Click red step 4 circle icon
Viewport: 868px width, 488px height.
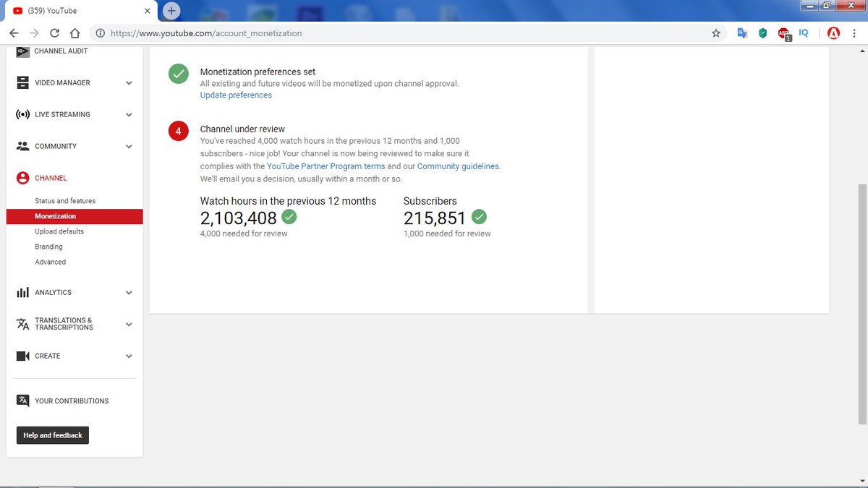tap(179, 131)
